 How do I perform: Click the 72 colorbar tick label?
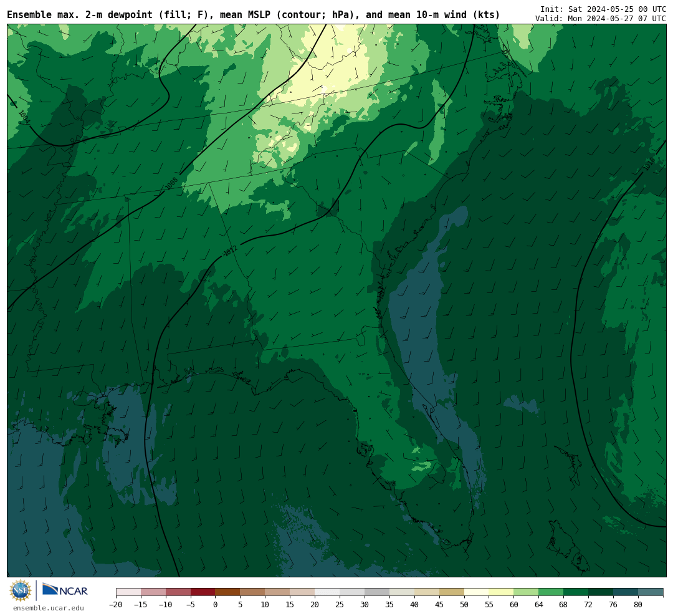coord(589,604)
